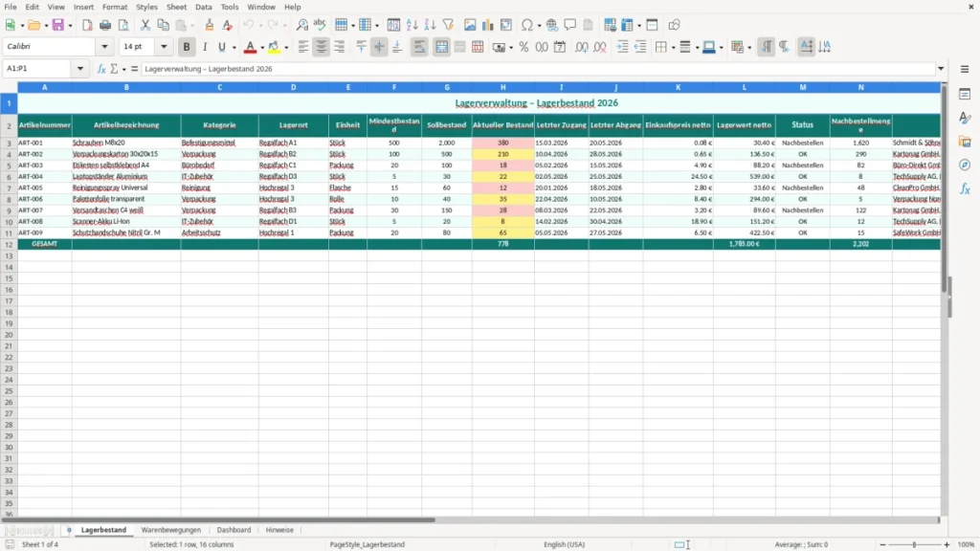
Task: Click Clone Formatting paintbrush icon
Action: click(x=210, y=25)
